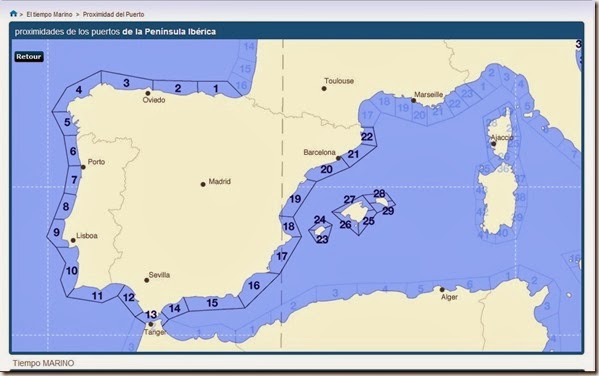This screenshot has height=376, width=599.
Task: Select coastal zone 20 south of Barcelona
Action: click(x=326, y=170)
